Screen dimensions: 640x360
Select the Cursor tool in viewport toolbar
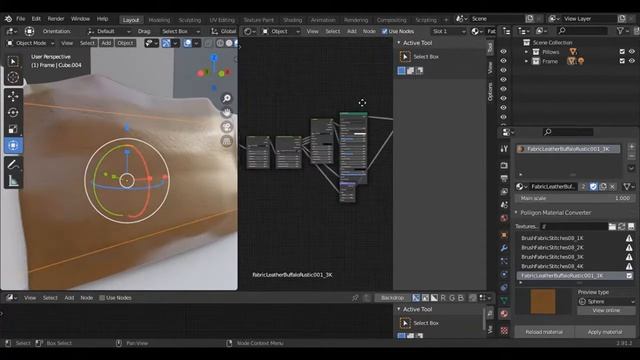point(13,77)
